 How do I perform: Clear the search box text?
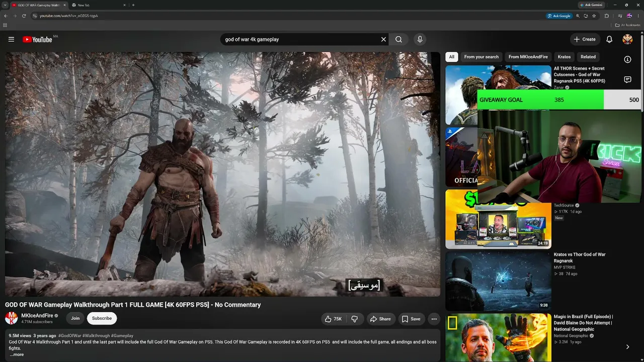pyautogui.click(x=383, y=39)
